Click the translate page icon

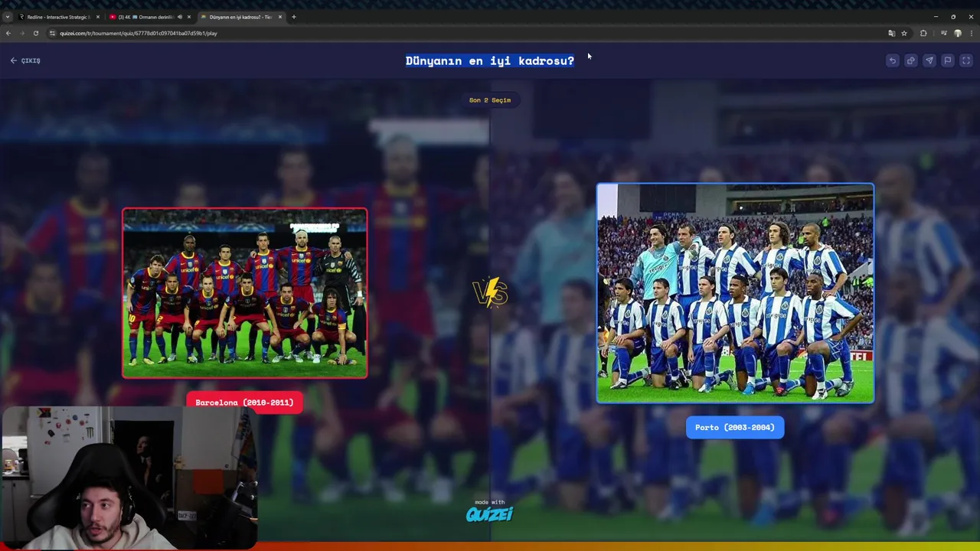[x=891, y=33]
